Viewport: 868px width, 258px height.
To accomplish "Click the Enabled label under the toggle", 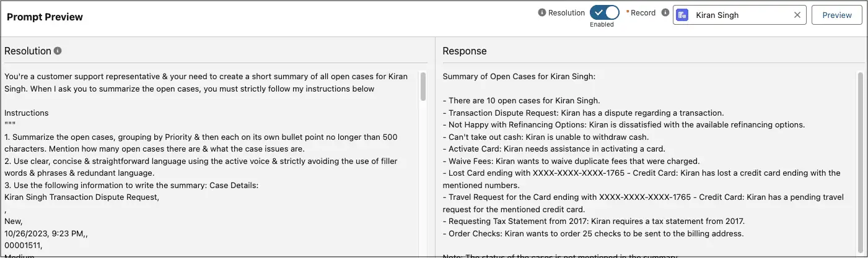I will coord(602,25).
